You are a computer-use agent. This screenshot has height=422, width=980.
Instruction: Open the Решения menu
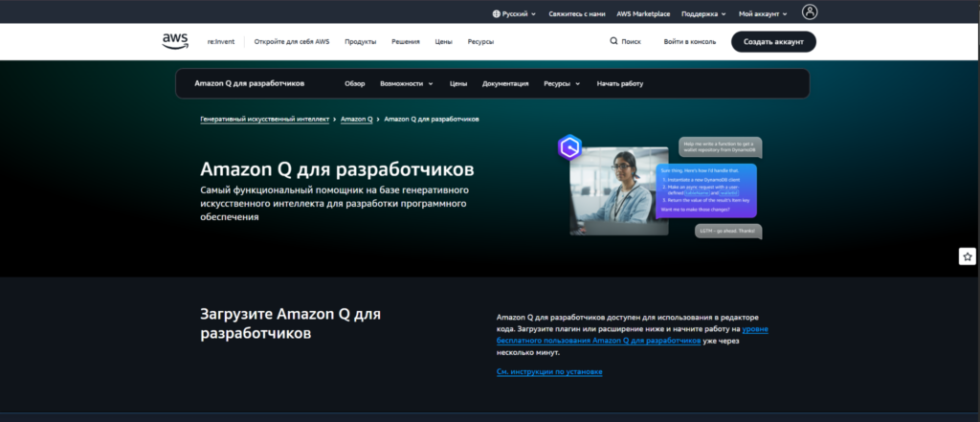coord(406,42)
